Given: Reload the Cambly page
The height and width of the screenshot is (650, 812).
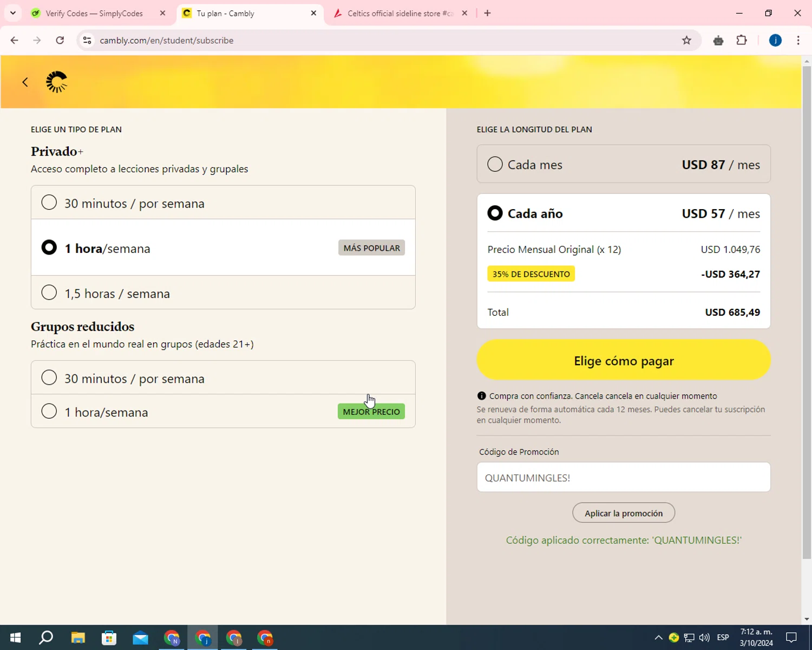Looking at the screenshot, I should (60, 40).
